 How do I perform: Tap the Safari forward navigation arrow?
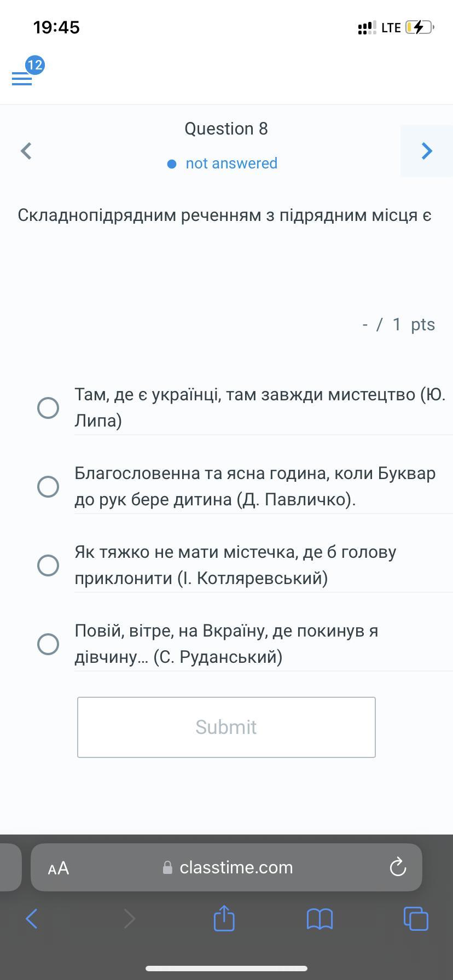[x=129, y=919]
